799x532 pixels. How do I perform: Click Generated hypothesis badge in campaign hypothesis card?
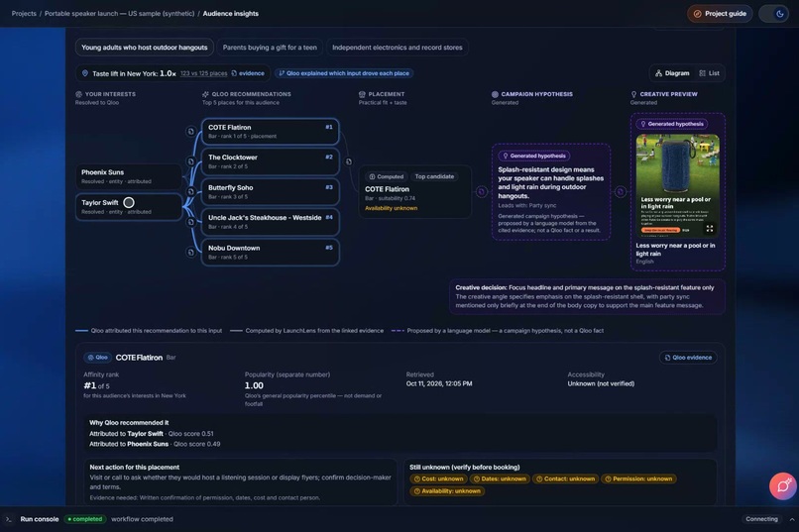(534, 156)
